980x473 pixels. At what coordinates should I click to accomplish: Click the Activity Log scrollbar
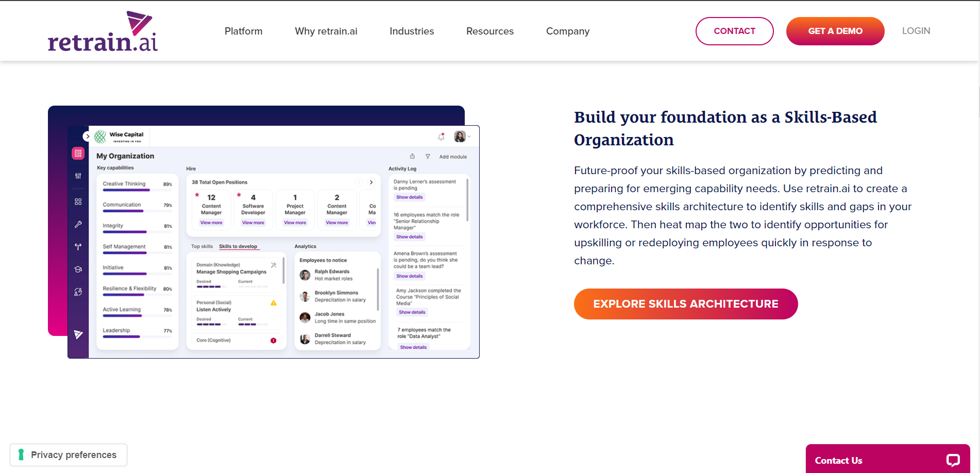pyautogui.click(x=467, y=199)
